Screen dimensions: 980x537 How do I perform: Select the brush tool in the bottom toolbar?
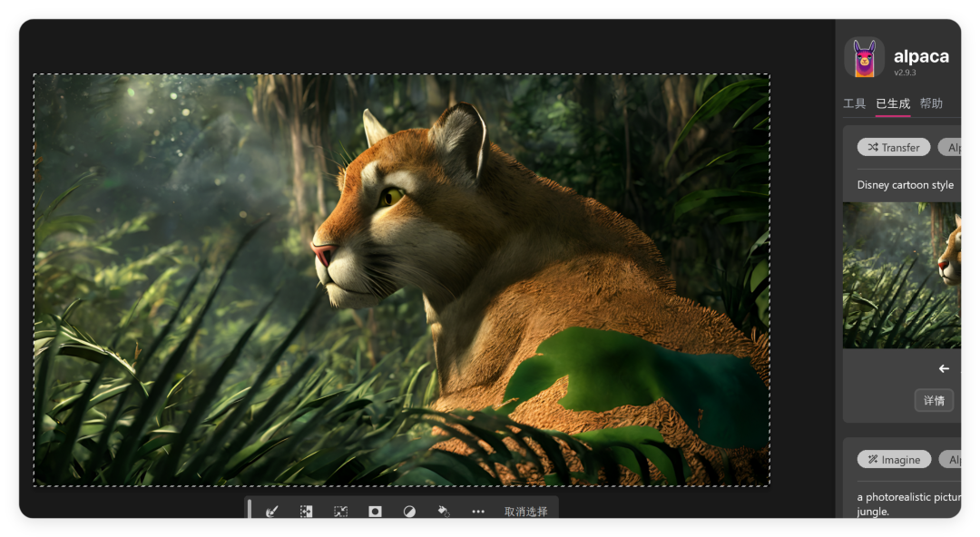pyautogui.click(x=272, y=511)
